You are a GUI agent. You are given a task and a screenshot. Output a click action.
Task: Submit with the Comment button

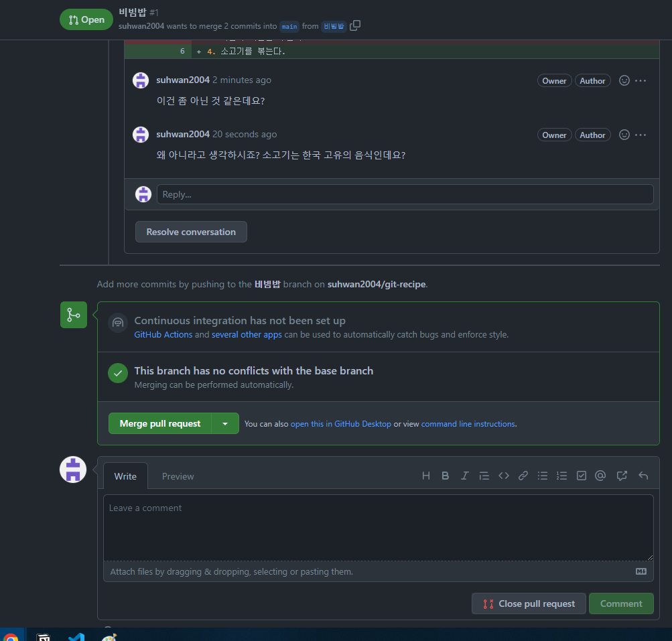point(621,603)
